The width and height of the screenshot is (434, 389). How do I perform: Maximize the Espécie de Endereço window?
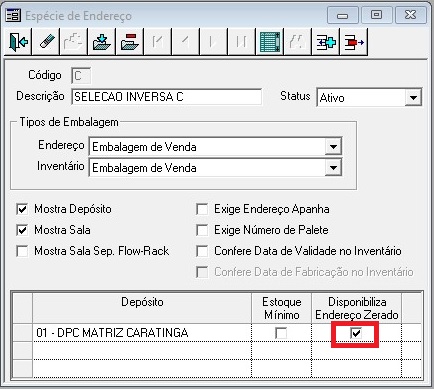click(376, 15)
